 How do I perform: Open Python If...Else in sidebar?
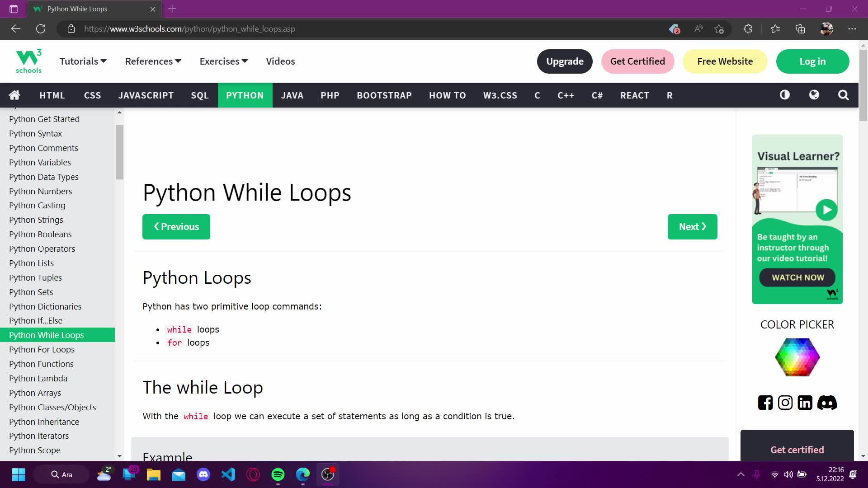point(57,320)
